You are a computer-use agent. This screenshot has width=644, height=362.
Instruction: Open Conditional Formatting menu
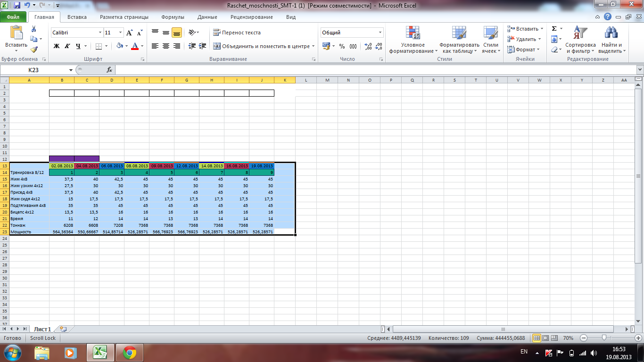tap(413, 41)
